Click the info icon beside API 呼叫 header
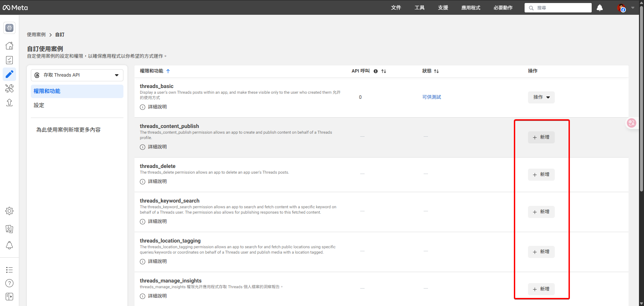Viewport: 644px width, 306px height. click(x=376, y=71)
